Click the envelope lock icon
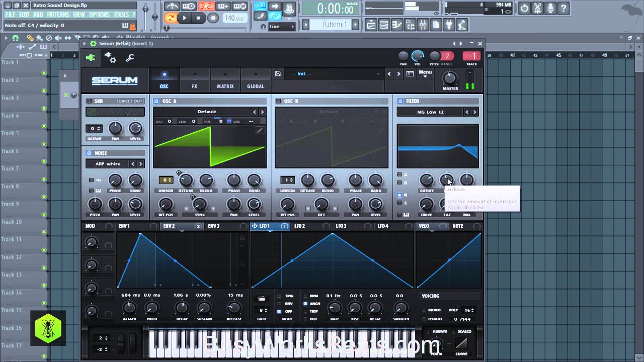 pos(242,237)
